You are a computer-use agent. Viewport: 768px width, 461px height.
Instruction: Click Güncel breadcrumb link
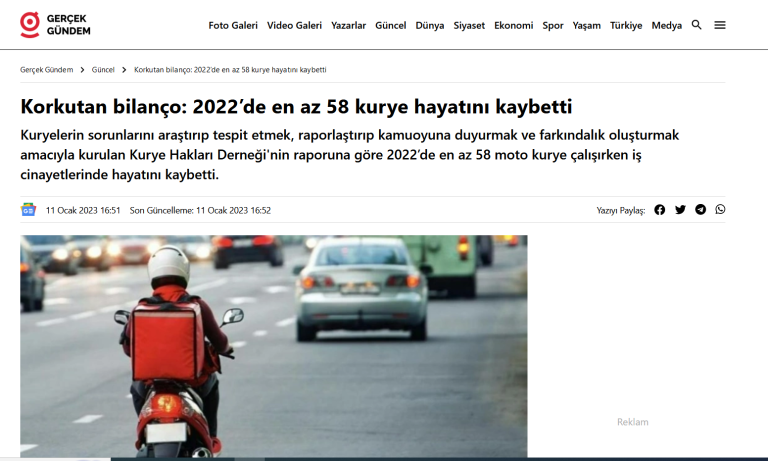103,70
